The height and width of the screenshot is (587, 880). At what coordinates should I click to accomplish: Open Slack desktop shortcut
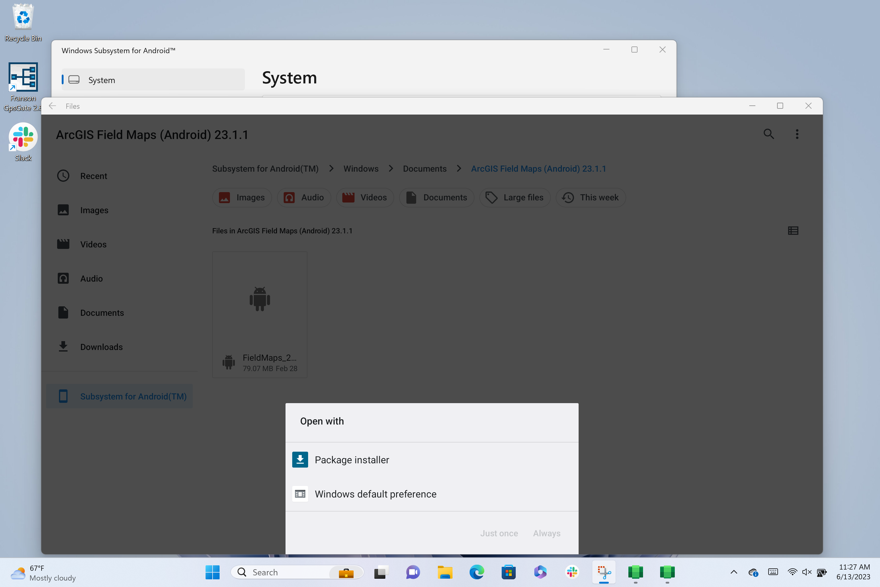pyautogui.click(x=23, y=143)
